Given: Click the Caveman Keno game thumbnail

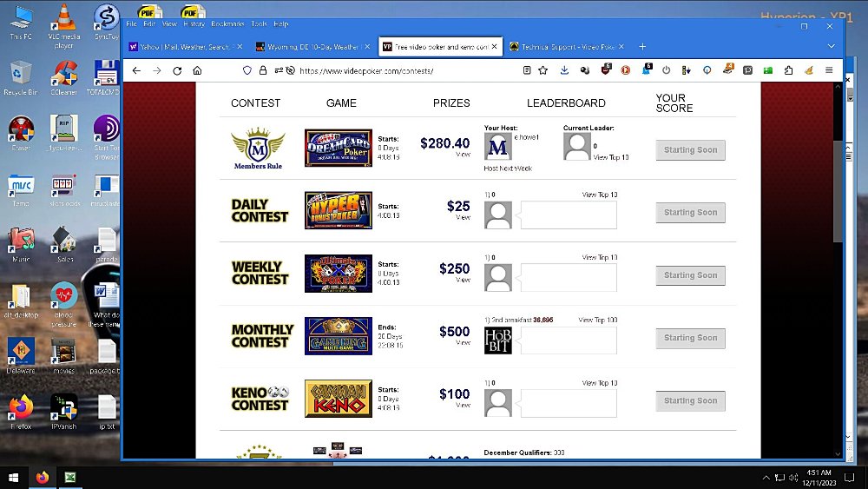Looking at the screenshot, I should click(338, 399).
